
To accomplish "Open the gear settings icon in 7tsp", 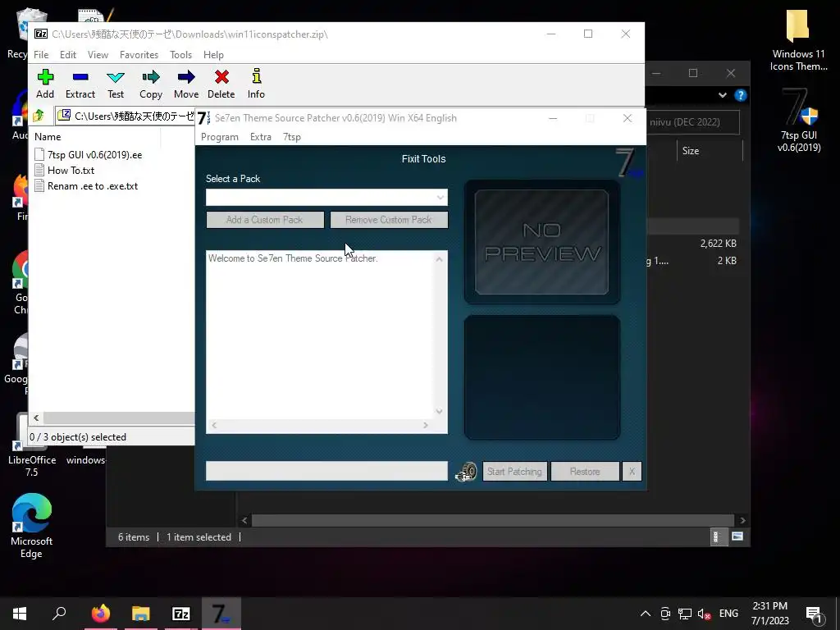I will coord(466,472).
